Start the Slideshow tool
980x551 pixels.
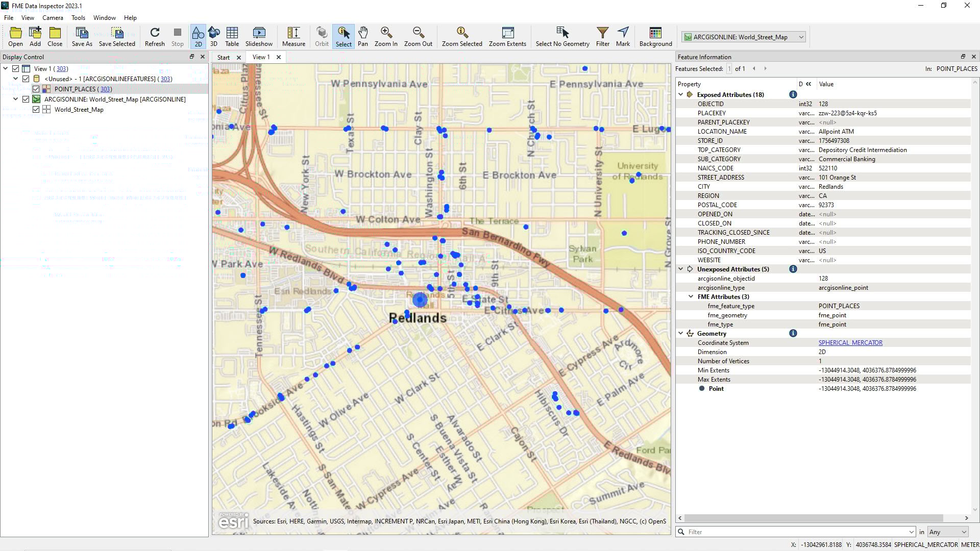[259, 37]
